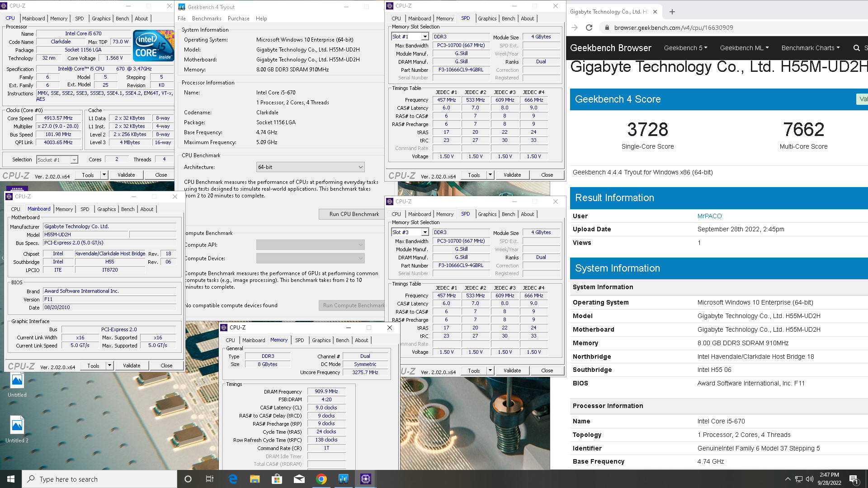The image size is (868, 488).
Task: Open the Architecture 64-bit dropdown in Geekbench
Action: point(310,167)
